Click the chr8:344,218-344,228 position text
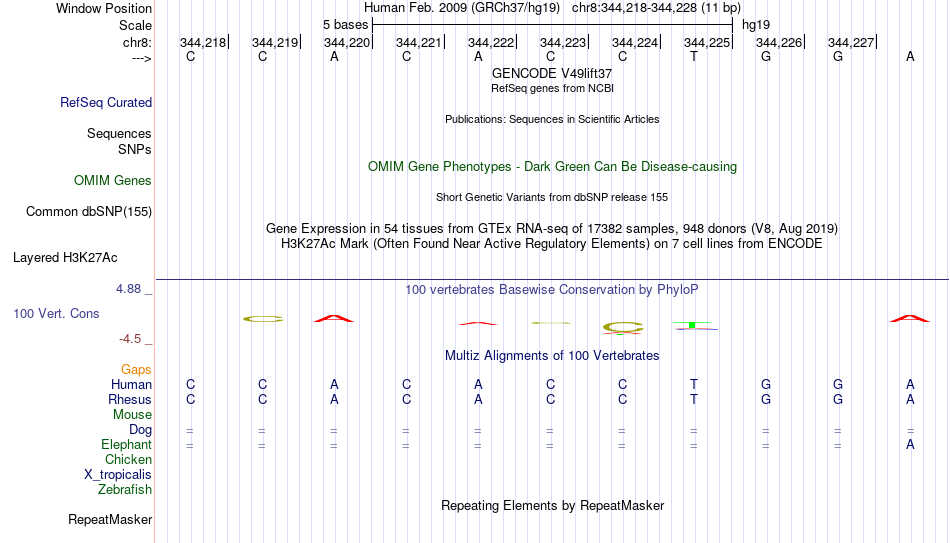The width and height of the screenshot is (950, 543). pos(656,8)
